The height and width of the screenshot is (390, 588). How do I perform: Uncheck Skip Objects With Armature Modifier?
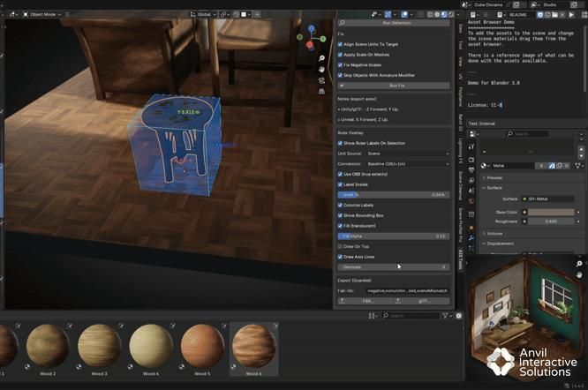(340, 75)
